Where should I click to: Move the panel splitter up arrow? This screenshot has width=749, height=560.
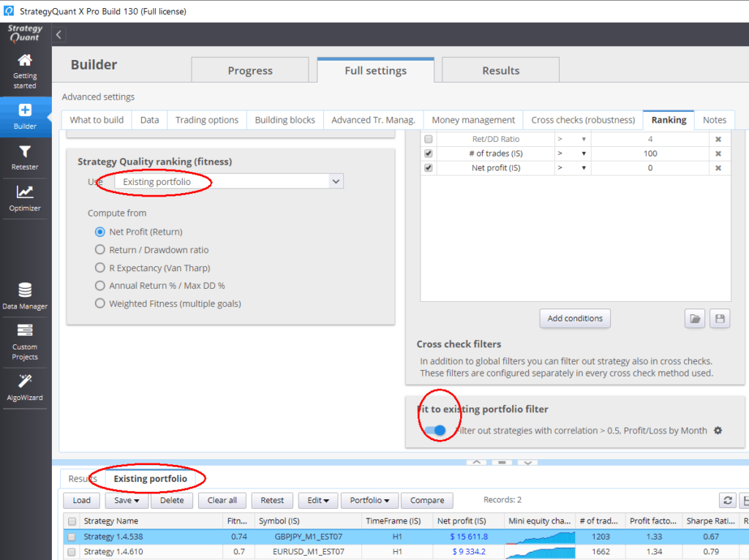477,463
